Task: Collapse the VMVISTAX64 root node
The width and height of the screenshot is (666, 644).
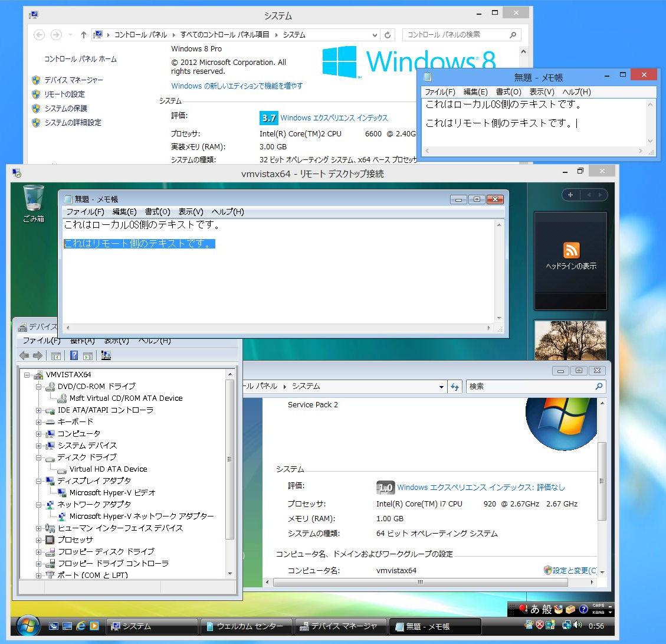Action: click(27, 375)
